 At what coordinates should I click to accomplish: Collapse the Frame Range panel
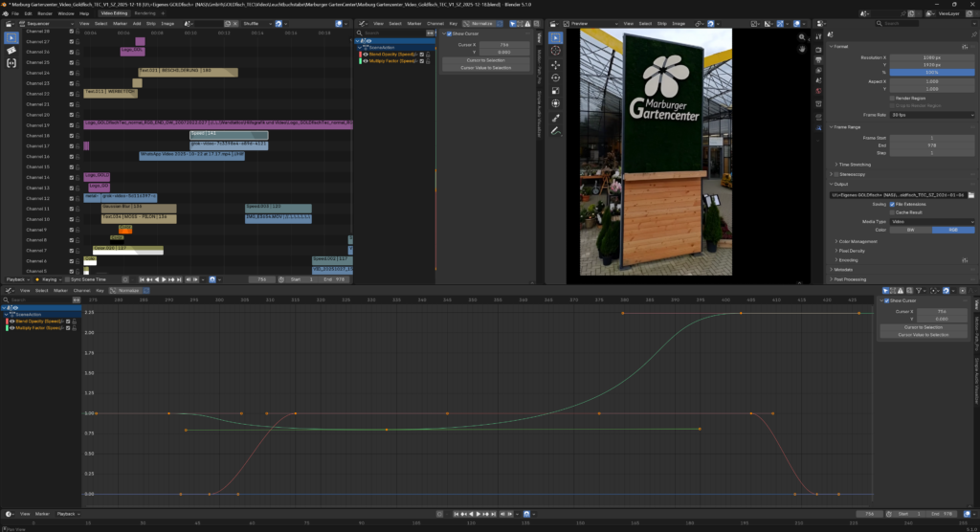[846, 127]
